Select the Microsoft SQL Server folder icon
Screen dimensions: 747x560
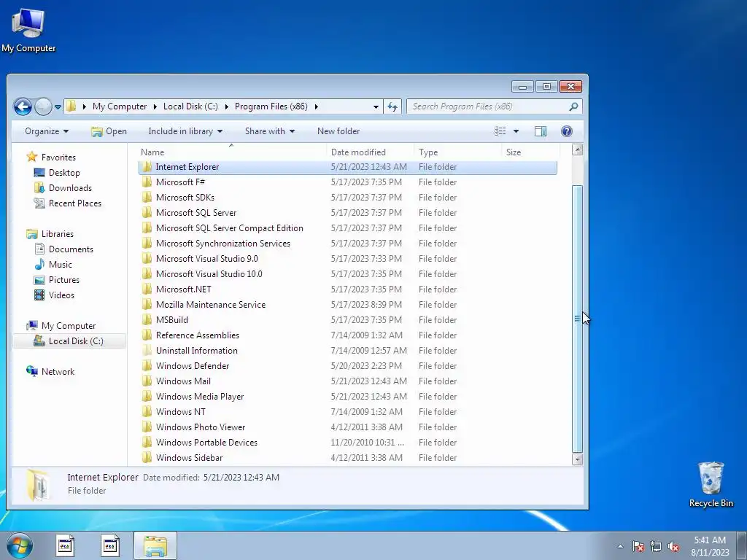tap(147, 213)
